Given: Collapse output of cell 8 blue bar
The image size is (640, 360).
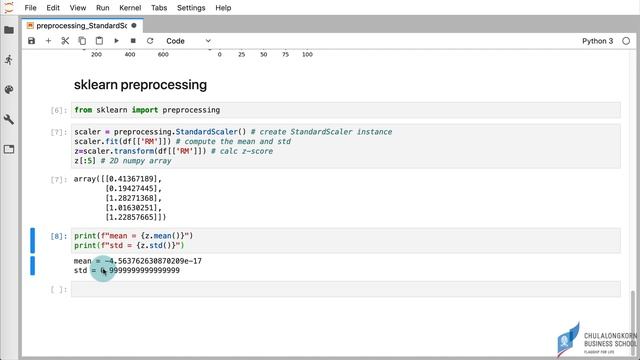Looking at the screenshot, I should 33,266.
